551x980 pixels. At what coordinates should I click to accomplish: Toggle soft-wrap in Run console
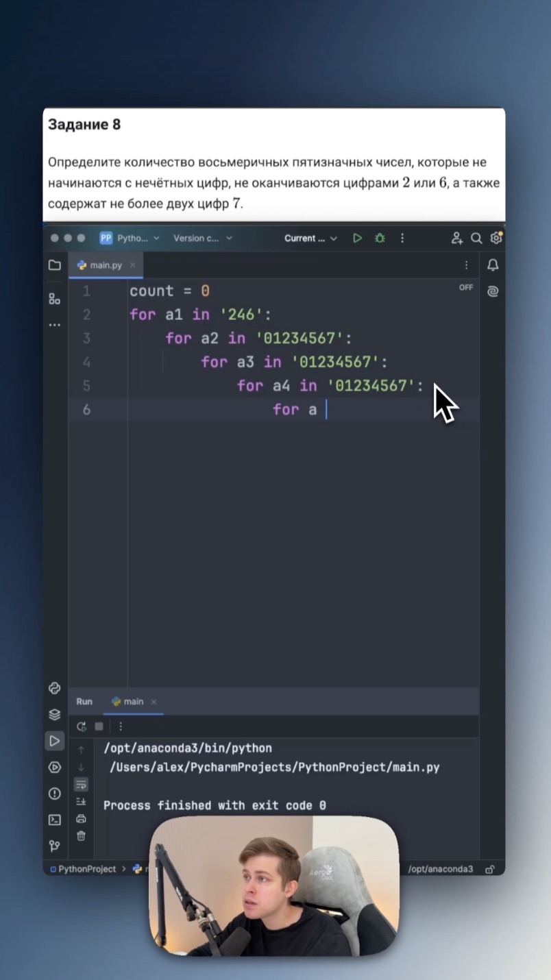coord(81,784)
